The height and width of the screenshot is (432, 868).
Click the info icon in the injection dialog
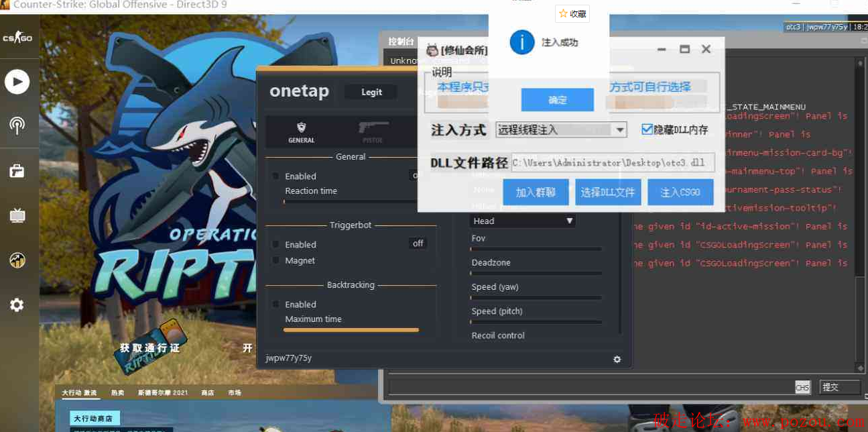click(522, 42)
